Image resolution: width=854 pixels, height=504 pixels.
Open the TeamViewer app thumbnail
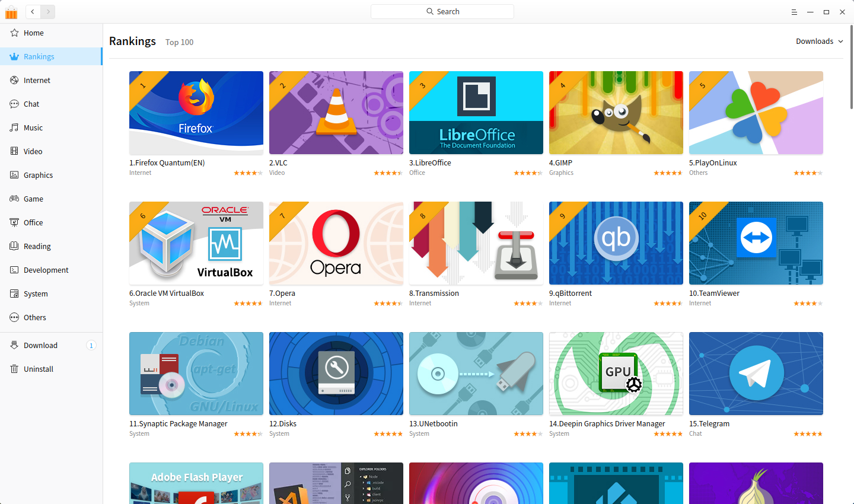coord(756,243)
